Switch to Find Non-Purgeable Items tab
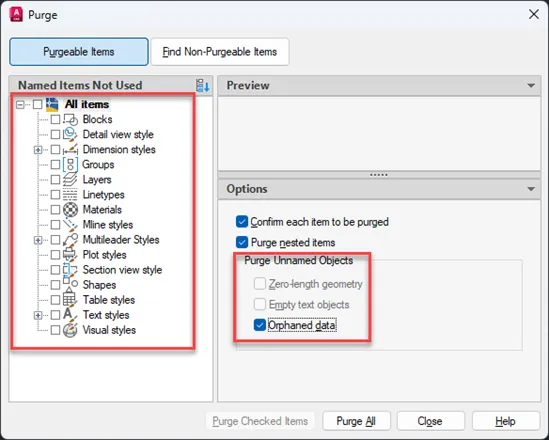549x440 pixels. 220,52
